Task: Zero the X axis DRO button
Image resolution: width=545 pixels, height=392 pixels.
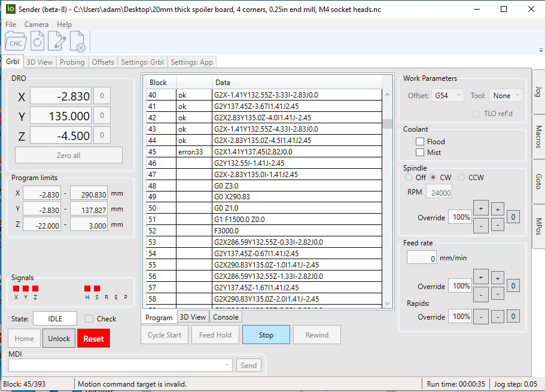Action: point(102,96)
